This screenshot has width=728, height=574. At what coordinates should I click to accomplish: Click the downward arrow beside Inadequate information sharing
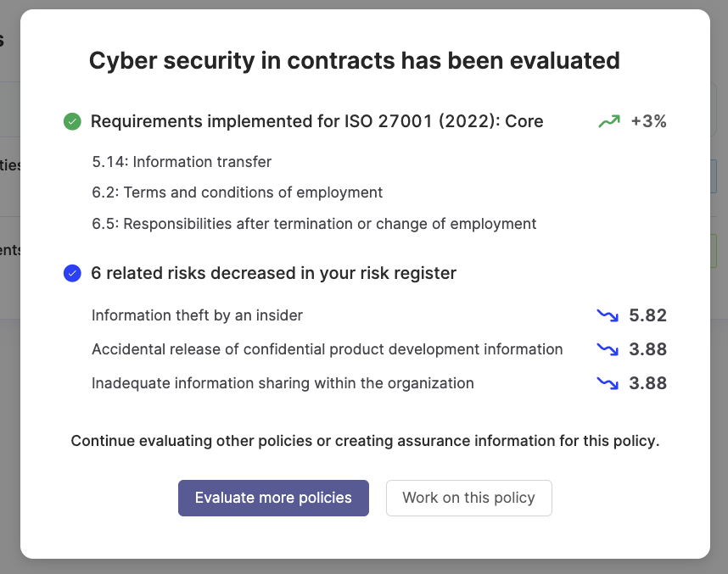pos(608,383)
